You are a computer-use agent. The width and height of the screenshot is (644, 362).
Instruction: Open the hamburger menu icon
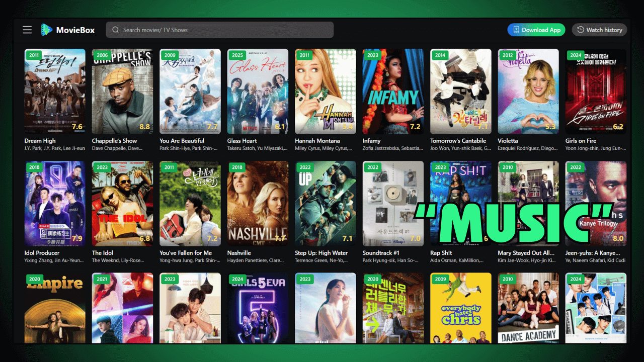pos(27,30)
